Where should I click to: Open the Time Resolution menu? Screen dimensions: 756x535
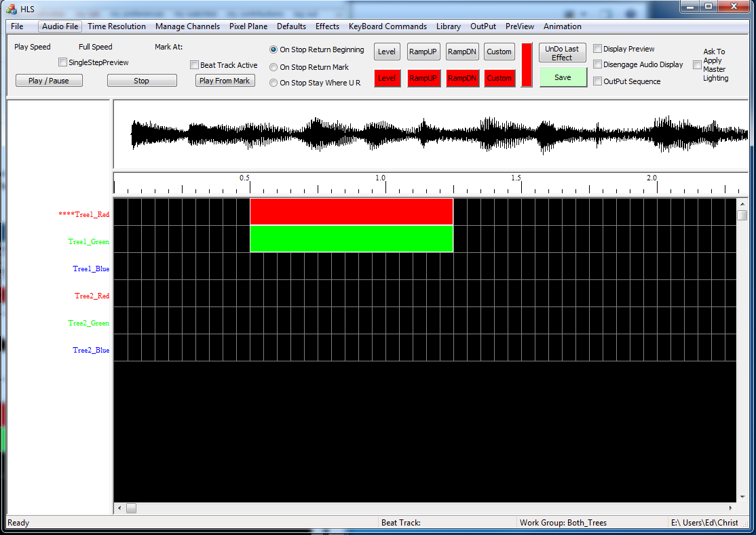pyautogui.click(x=117, y=26)
